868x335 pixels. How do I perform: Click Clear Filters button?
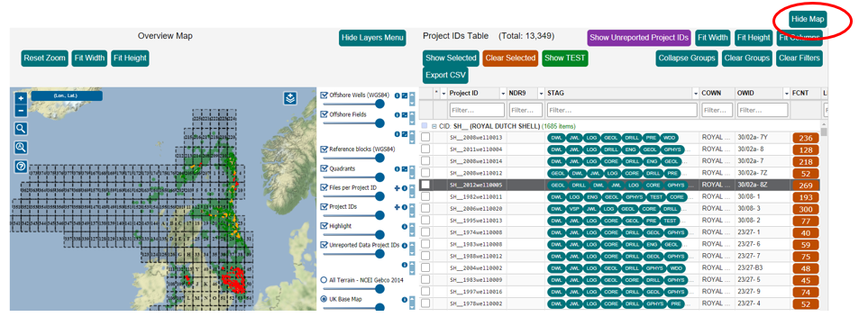tap(799, 58)
